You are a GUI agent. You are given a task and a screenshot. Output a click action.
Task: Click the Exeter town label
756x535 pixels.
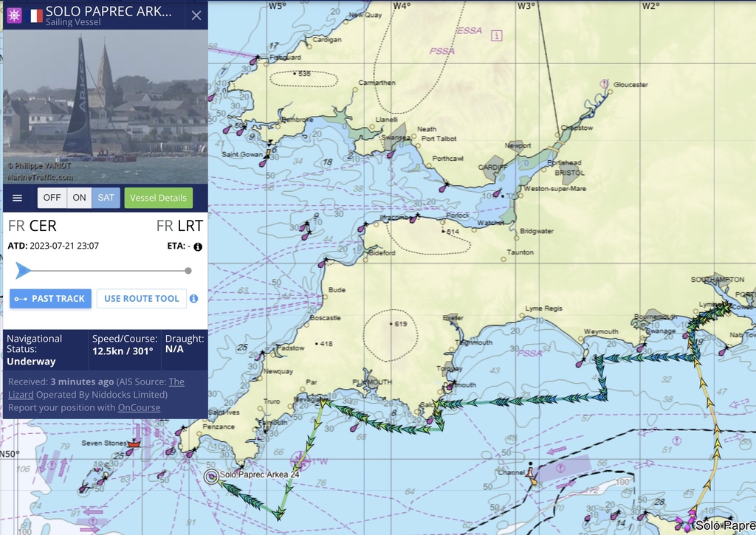pos(453,318)
